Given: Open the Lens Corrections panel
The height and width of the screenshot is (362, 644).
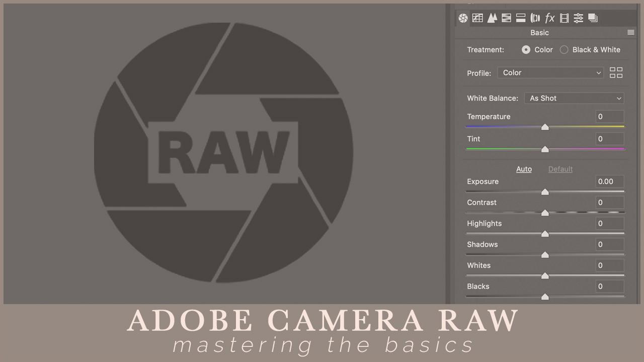Looking at the screenshot, I should coord(535,18).
